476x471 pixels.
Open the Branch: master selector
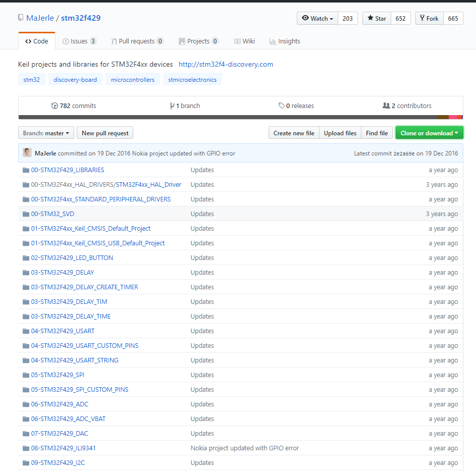point(46,133)
